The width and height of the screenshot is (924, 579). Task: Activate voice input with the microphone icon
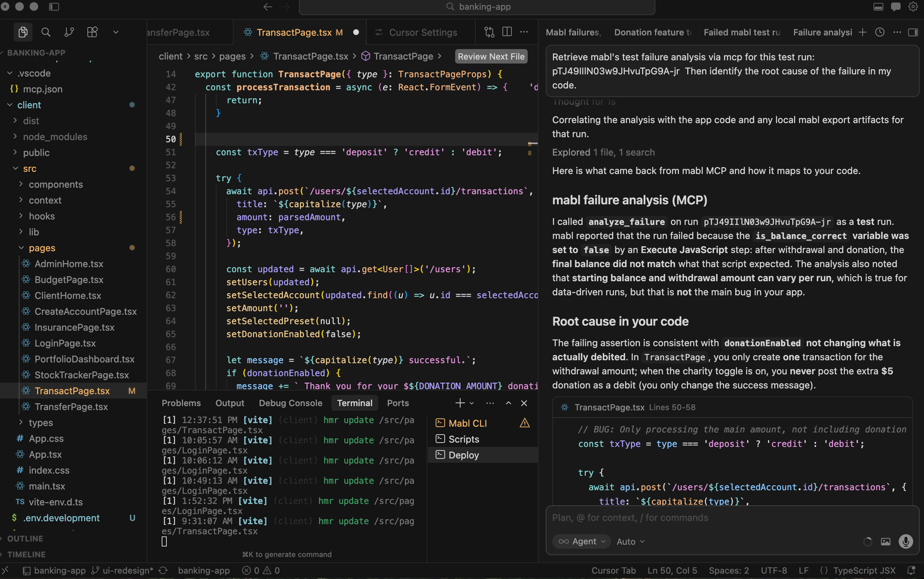pyautogui.click(x=905, y=542)
